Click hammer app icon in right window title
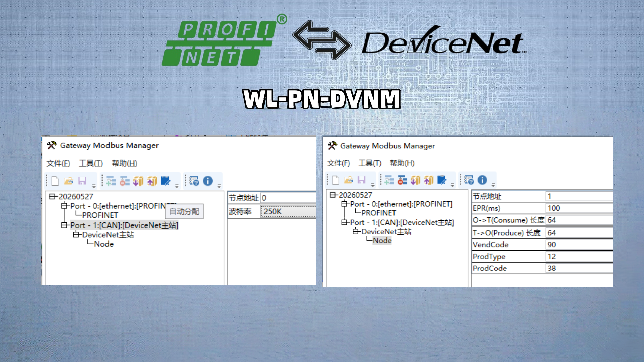The width and height of the screenshot is (644, 362). point(332,146)
